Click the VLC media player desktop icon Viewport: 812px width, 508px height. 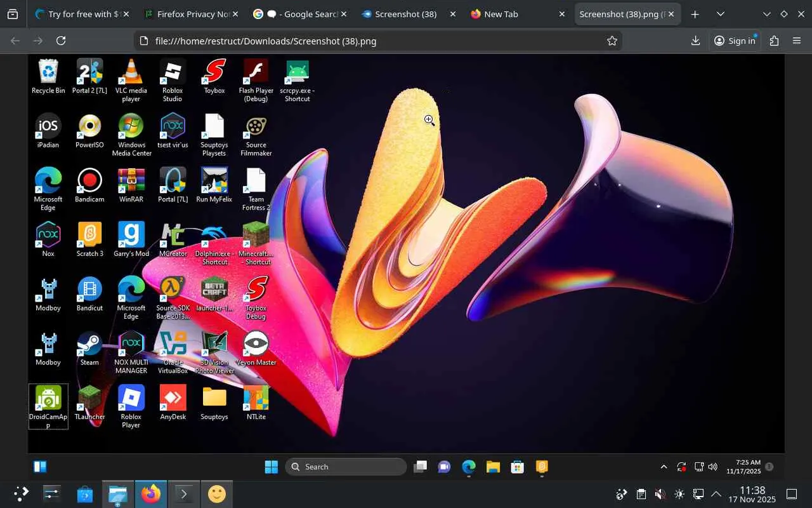click(x=131, y=80)
